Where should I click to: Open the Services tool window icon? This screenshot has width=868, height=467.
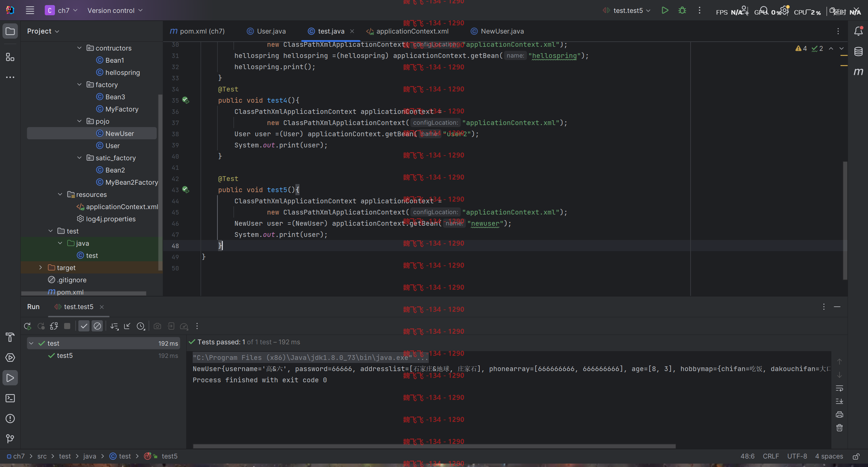[10, 358]
